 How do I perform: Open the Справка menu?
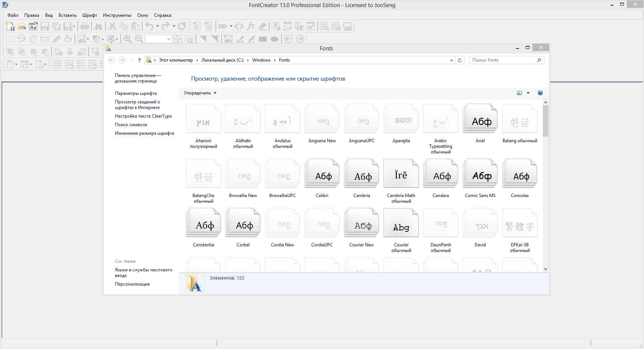[162, 15]
